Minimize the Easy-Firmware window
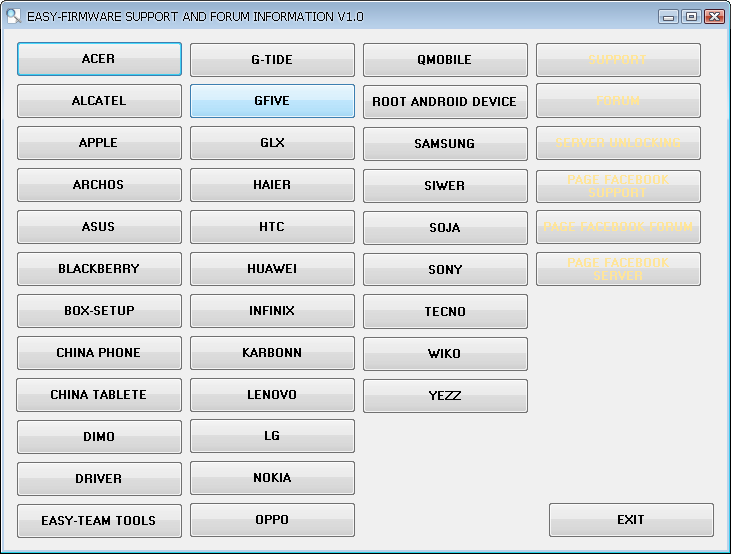Viewport: 731px width, 554px height. point(669,17)
